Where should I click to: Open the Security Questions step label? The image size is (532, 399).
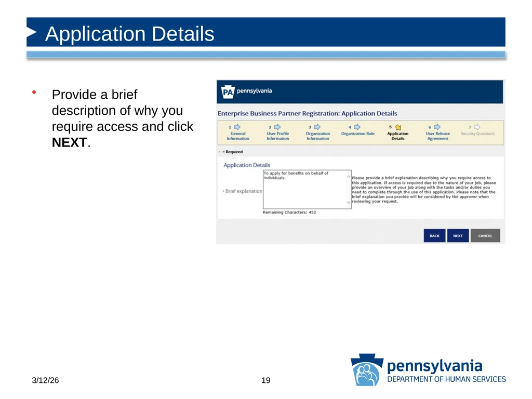(478, 134)
